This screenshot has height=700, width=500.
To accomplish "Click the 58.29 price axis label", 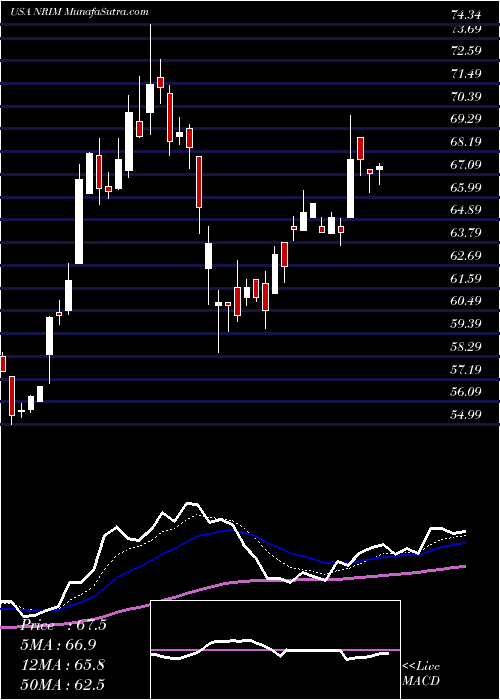I will (466, 346).
